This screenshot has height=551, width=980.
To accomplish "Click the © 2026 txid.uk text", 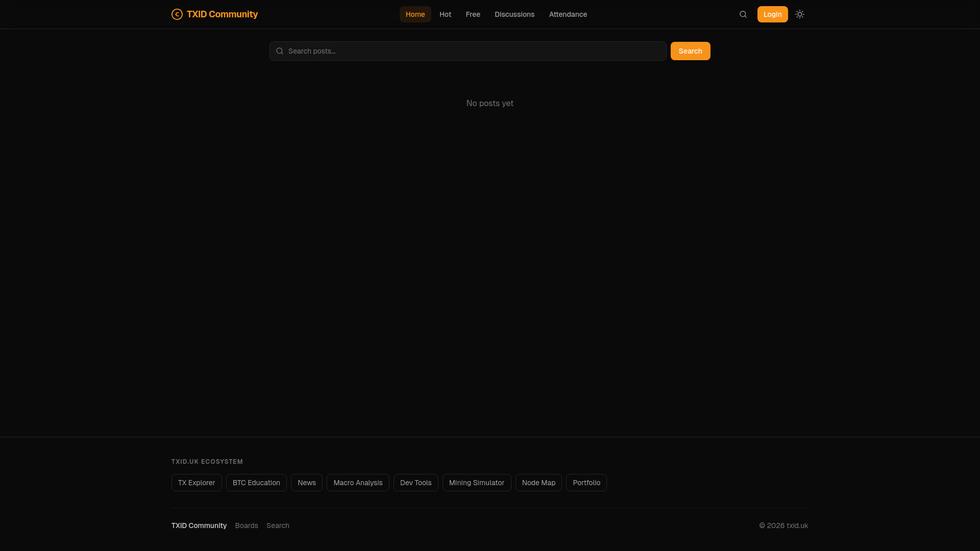I will point(783,525).
